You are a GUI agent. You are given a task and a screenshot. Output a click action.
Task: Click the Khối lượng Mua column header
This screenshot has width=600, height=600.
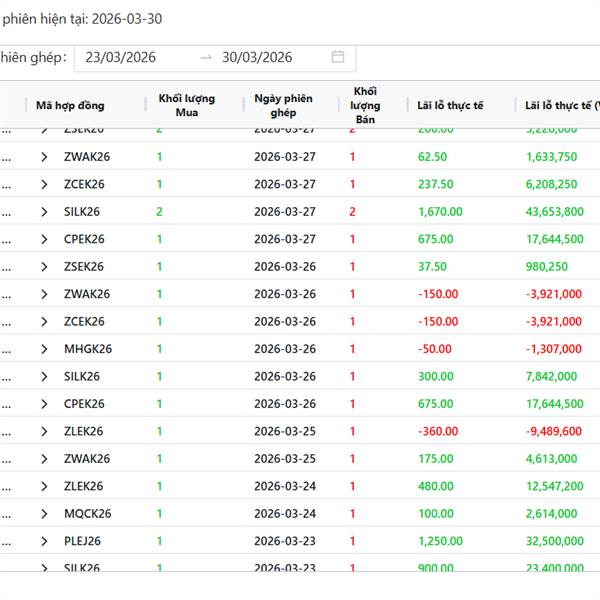pyautogui.click(x=180, y=106)
